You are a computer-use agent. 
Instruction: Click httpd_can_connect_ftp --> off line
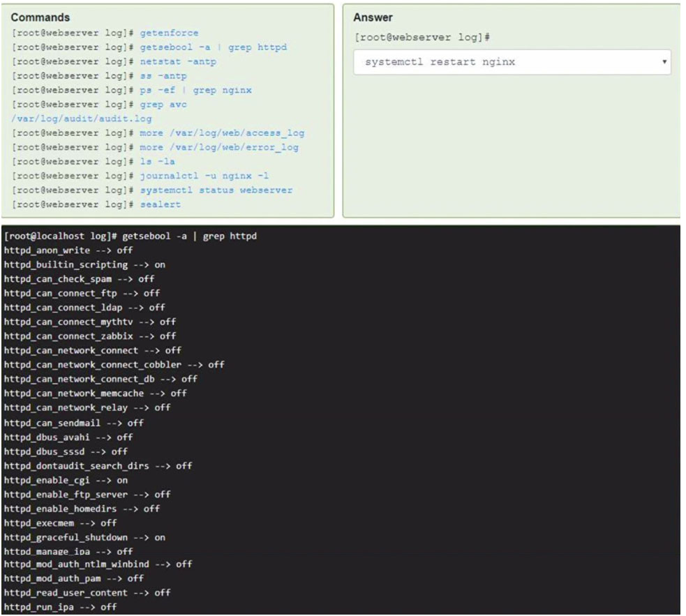[82, 293]
